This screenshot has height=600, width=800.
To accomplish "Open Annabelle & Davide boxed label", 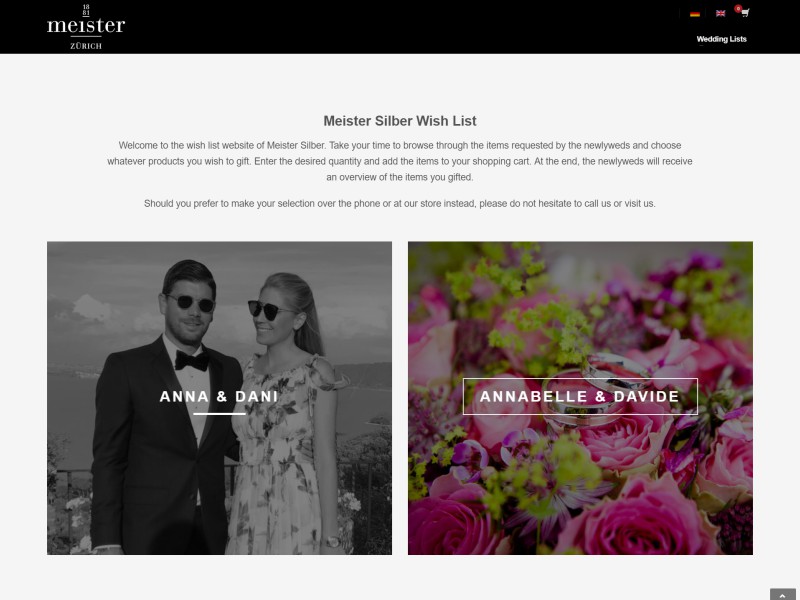I will point(580,396).
